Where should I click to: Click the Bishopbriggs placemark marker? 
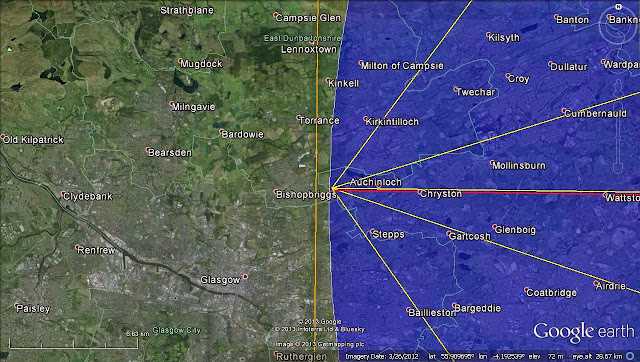pos(276,191)
